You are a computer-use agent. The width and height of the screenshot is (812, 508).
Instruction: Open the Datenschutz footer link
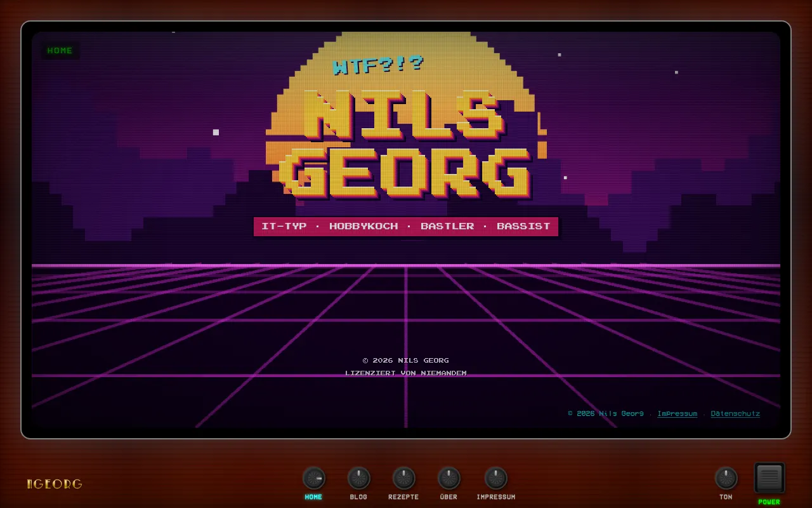pos(735,413)
